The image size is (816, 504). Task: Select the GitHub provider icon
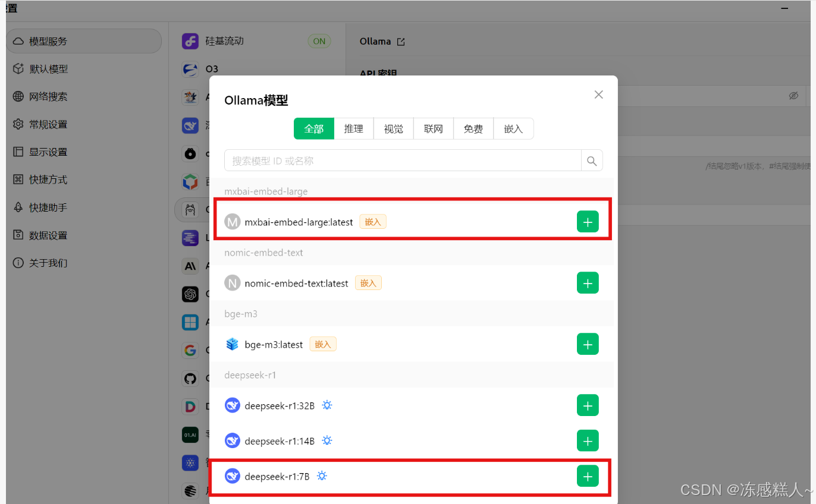[190, 379]
